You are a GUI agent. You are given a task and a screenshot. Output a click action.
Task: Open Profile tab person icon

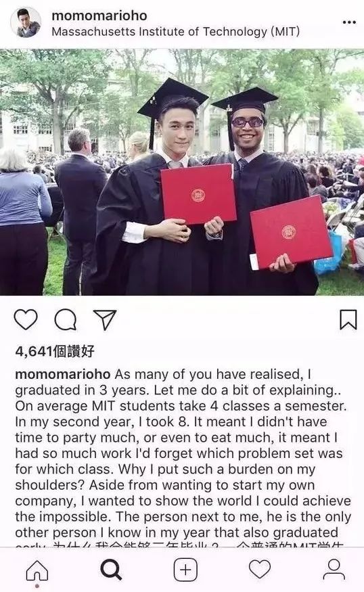[334, 570]
